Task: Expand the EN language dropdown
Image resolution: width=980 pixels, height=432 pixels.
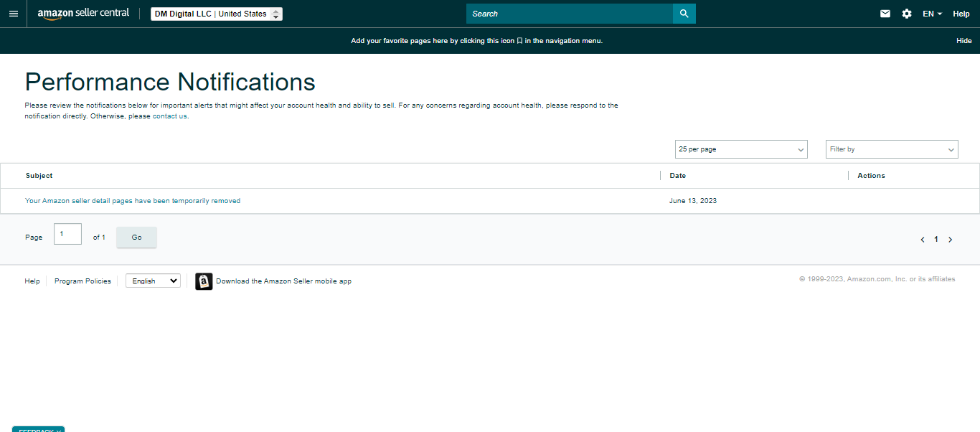Action: (x=932, y=14)
